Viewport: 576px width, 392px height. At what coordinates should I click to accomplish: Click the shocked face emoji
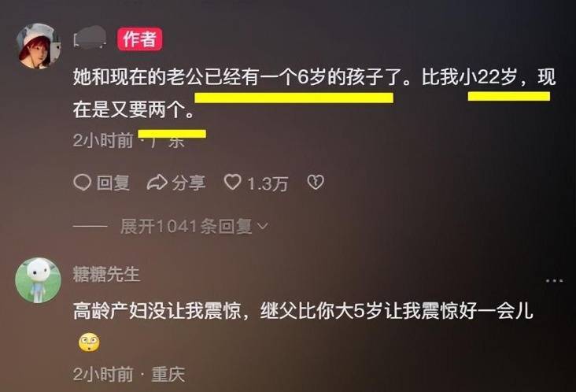click(89, 342)
